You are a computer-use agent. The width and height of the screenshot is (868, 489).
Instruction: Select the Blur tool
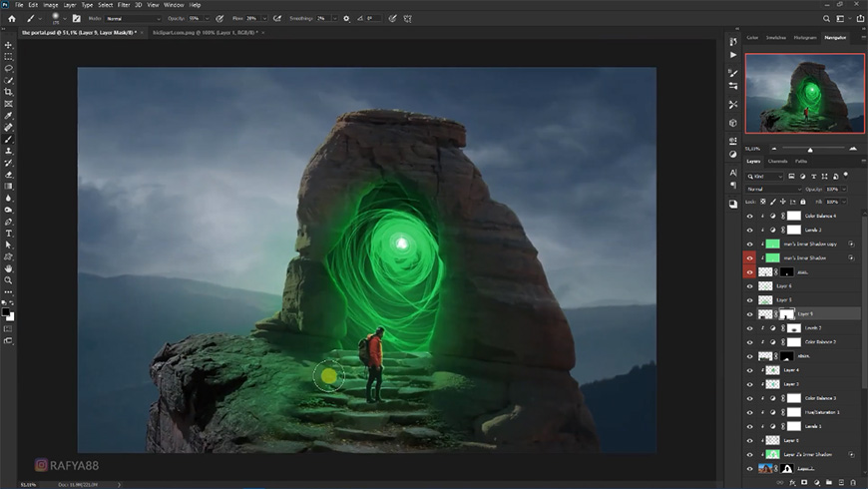[x=8, y=198]
